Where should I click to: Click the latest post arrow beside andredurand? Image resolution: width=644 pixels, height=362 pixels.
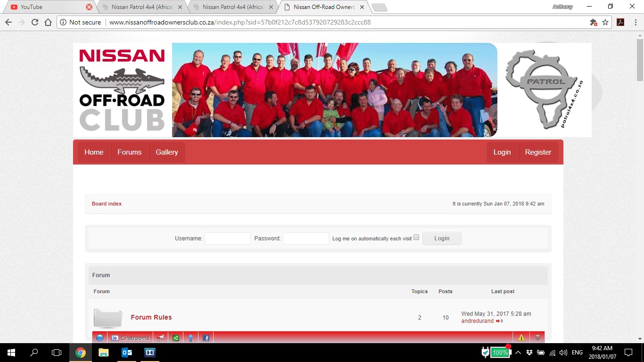point(499,321)
